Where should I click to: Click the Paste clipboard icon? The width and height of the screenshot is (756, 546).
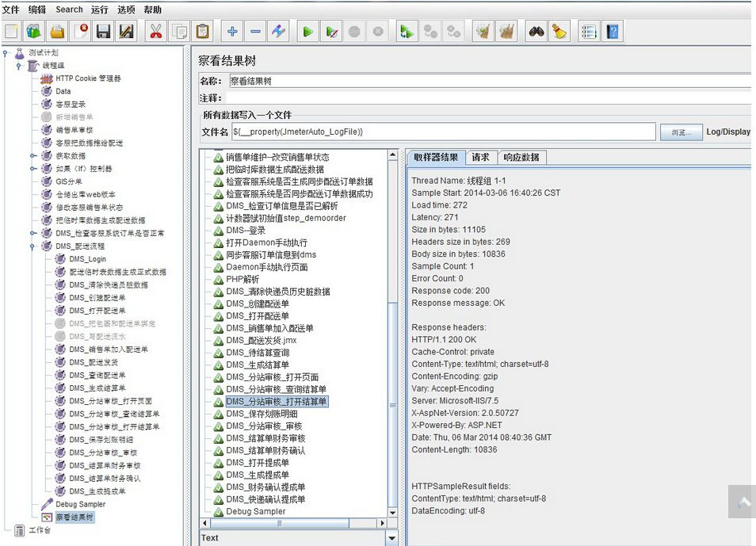[203, 32]
